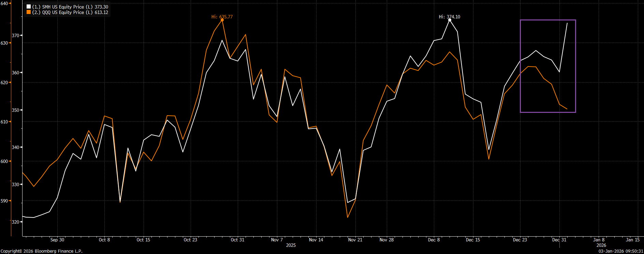Click the Nov 21 date axis label
The height and width of the screenshot is (254, 644).
[355, 240]
